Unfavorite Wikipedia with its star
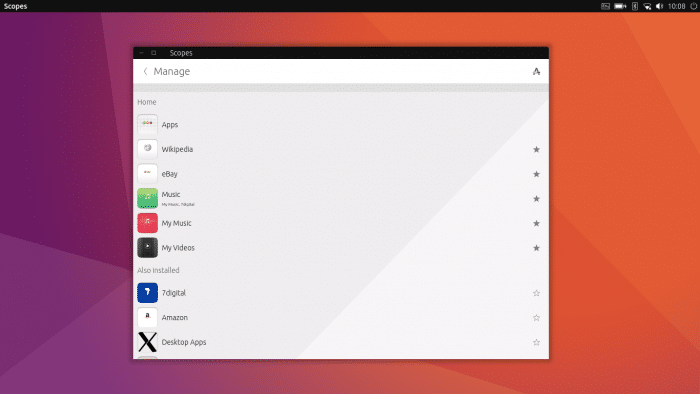700x394 pixels. (536, 149)
